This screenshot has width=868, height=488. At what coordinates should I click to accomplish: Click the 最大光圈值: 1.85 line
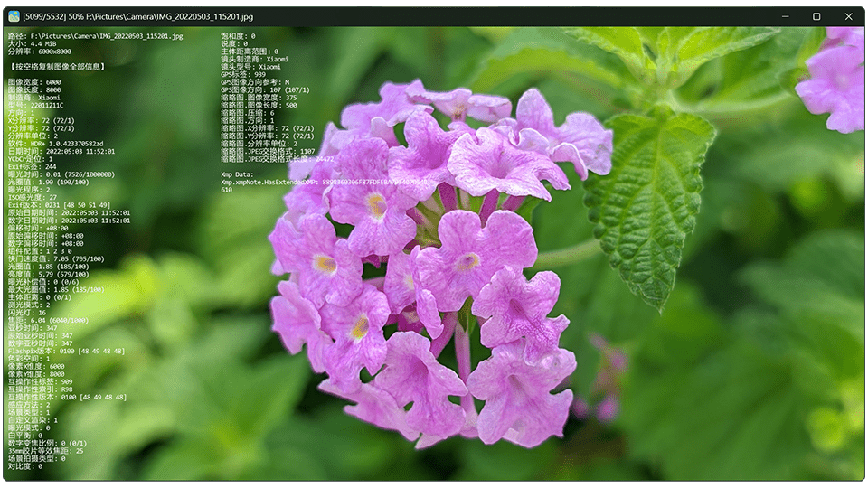point(56,289)
